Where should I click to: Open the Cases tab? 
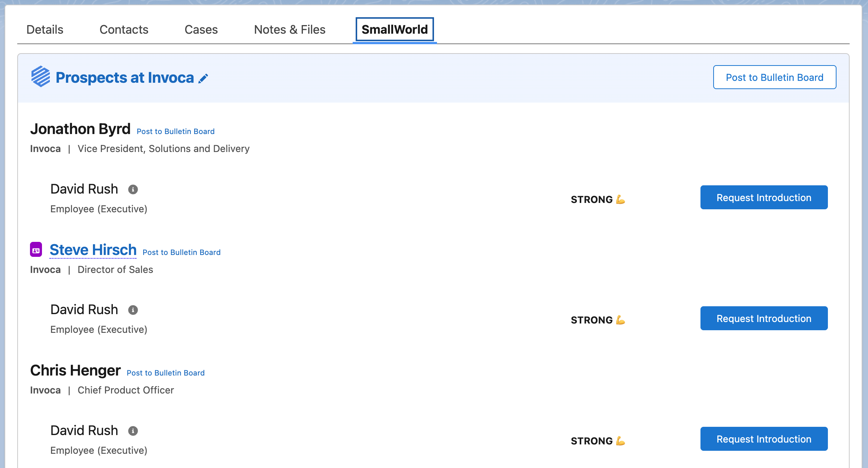click(201, 30)
